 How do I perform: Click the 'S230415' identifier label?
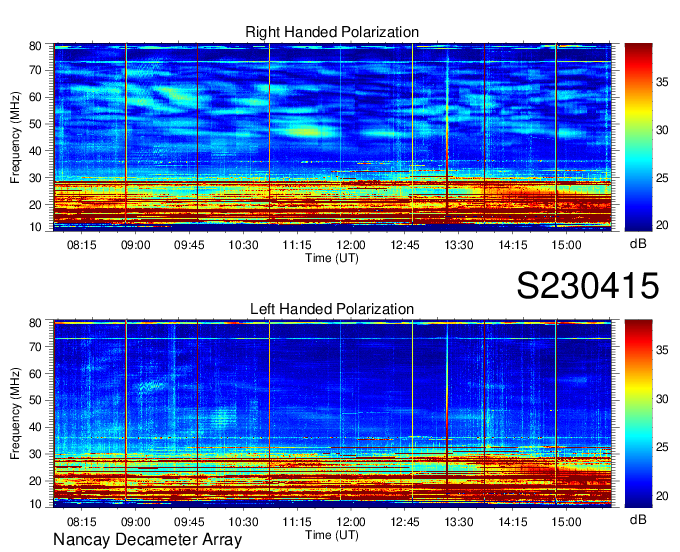click(x=588, y=286)
